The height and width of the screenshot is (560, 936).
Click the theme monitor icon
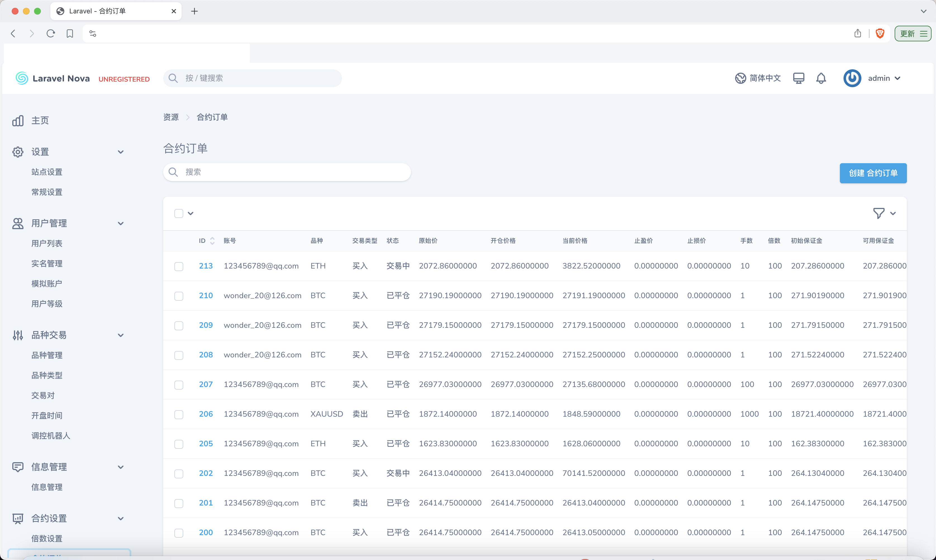pos(798,78)
